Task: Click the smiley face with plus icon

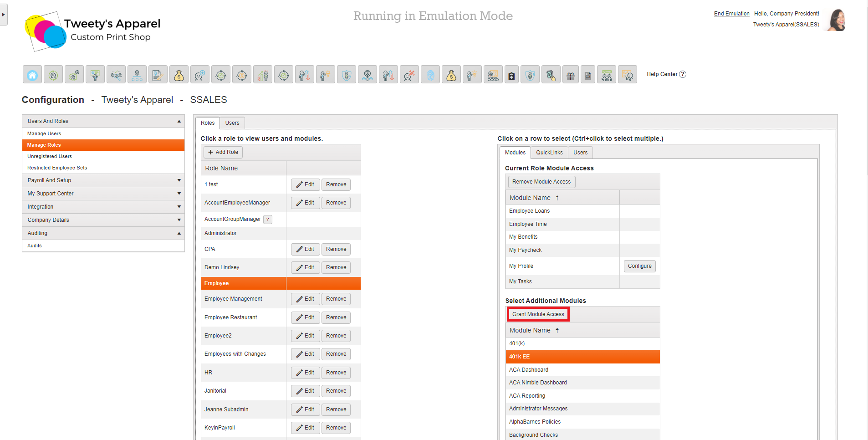Action: click(200, 75)
